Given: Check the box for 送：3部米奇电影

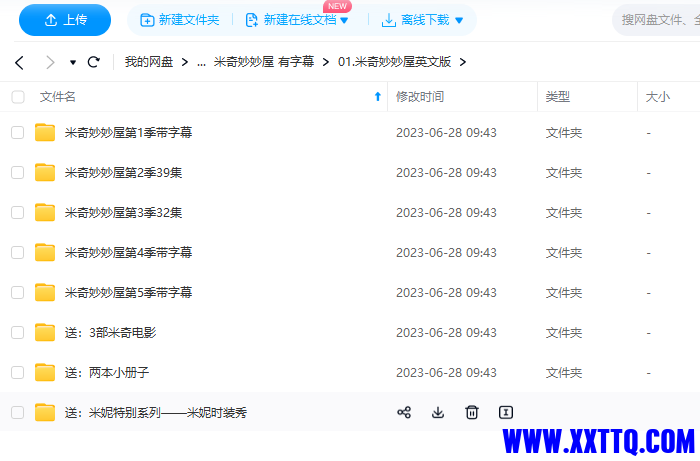Looking at the screenshot, I should (x=17, y=332).
